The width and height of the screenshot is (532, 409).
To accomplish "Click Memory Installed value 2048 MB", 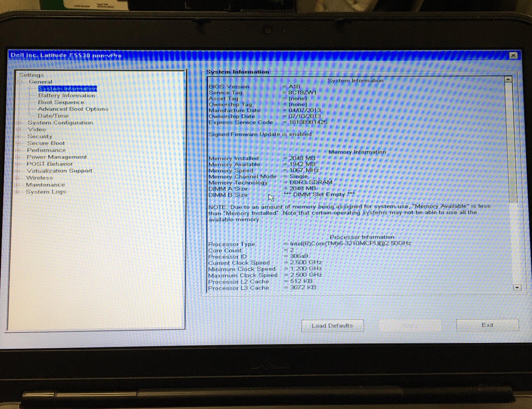I will point(302,158).
